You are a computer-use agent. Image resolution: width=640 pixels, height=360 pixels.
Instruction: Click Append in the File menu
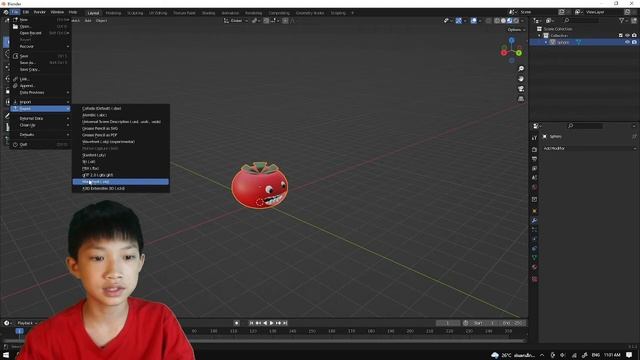(40, 86)
